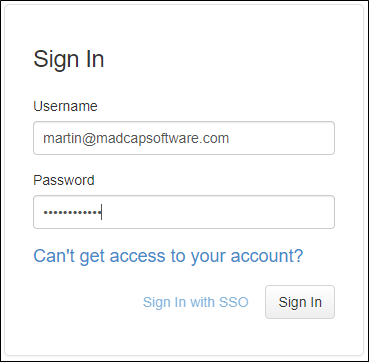369x362 pixels.
Task: Click the empty area after password dots
Action: [218, 212]
